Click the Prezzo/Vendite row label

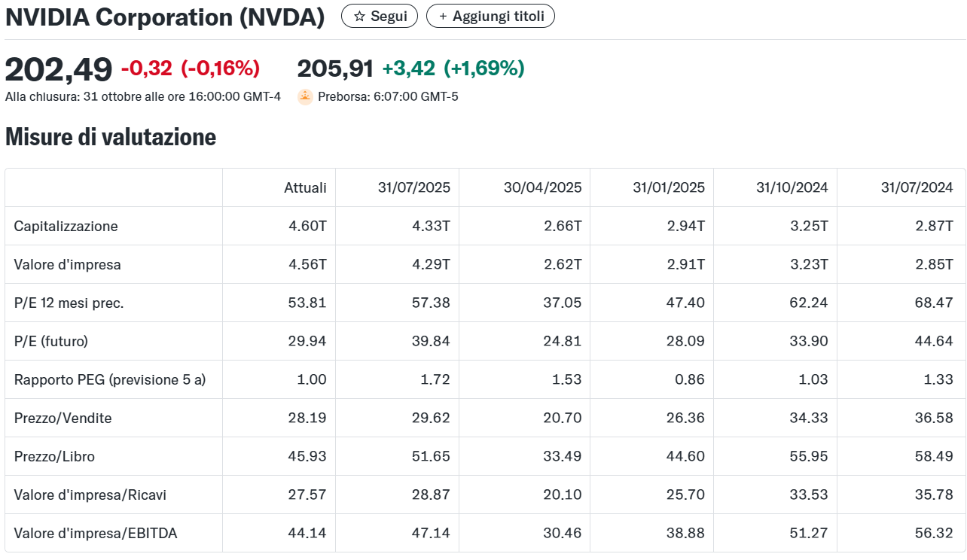[x=63, y=418]
